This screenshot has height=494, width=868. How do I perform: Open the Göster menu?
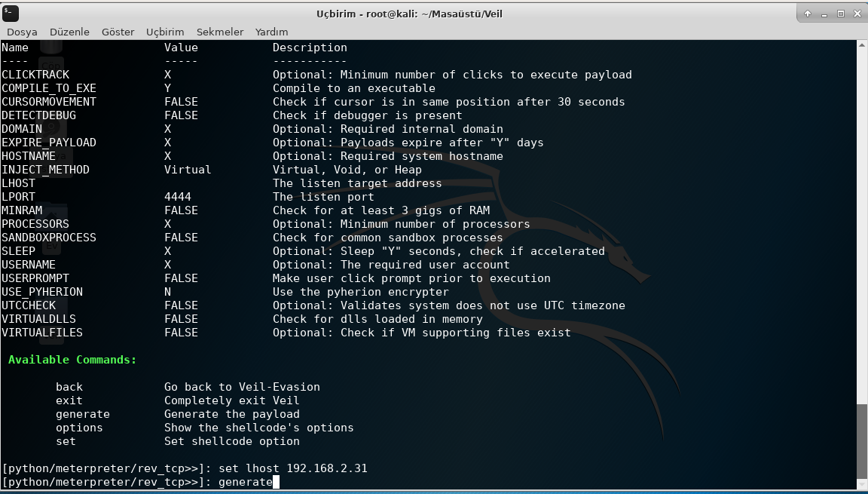pyautogui.click(x=118, y=32)
